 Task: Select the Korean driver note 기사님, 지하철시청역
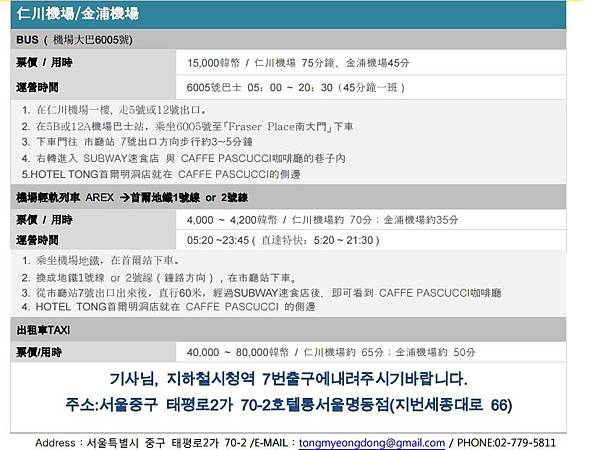[x=289, y=379]
